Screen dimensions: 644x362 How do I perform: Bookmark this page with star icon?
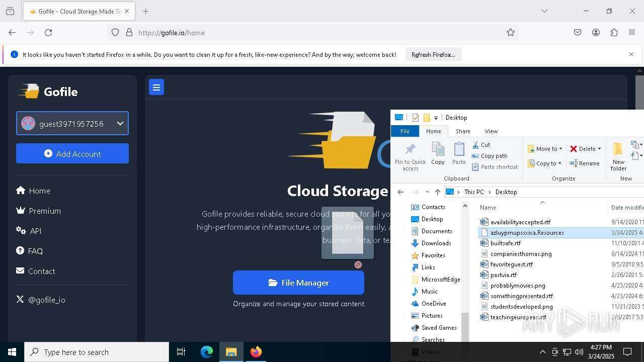tap(511, 33)
